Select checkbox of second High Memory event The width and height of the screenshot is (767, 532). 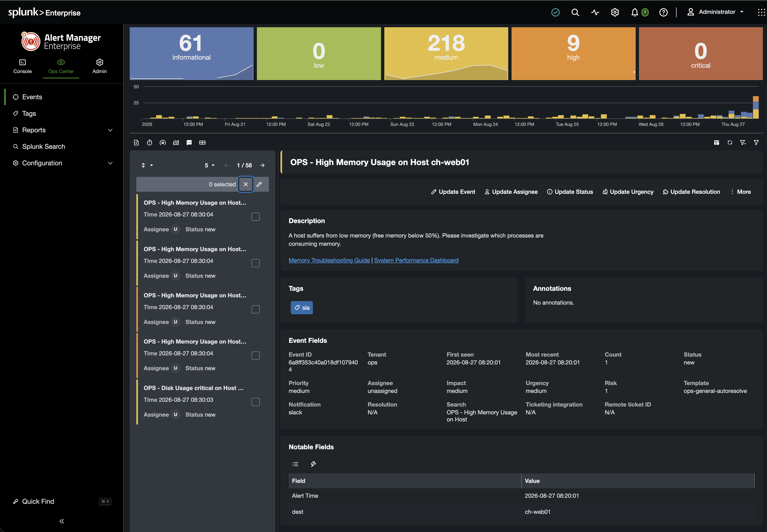pos(256,263)
